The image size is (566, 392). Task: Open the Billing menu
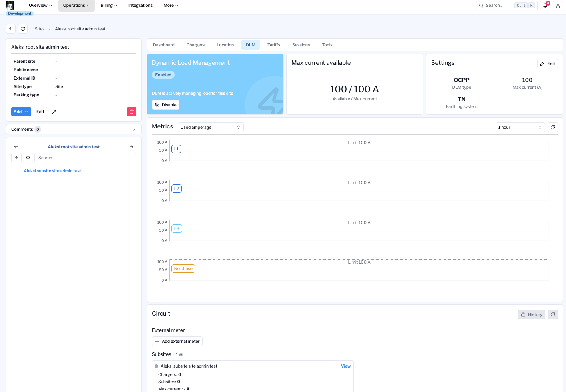[108, 6]
